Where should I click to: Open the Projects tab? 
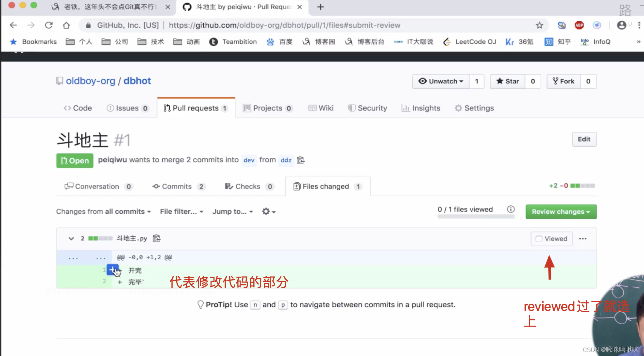click(268, 108)
